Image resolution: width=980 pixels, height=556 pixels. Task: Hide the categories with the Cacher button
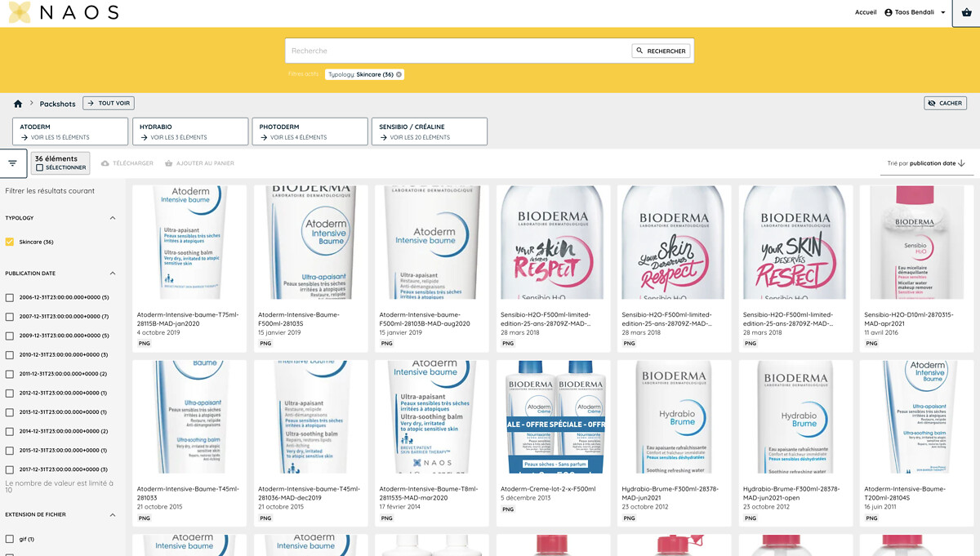click(x=945, y=103)
